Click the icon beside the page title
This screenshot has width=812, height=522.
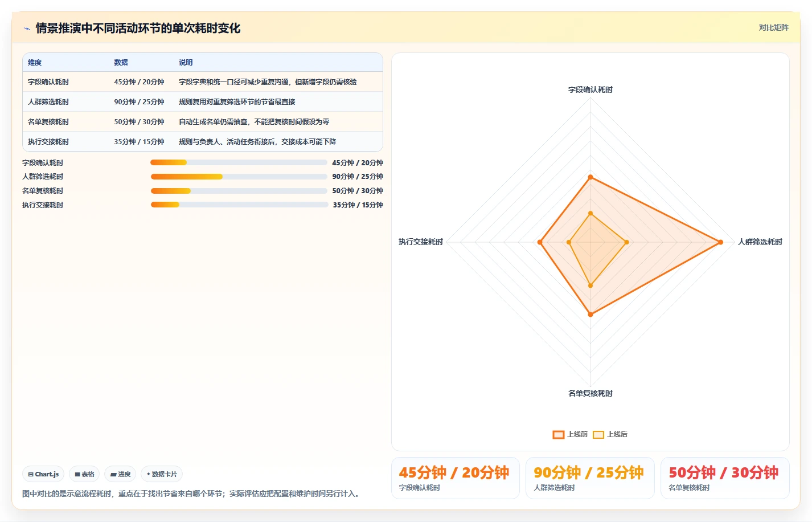pos(27,28)
